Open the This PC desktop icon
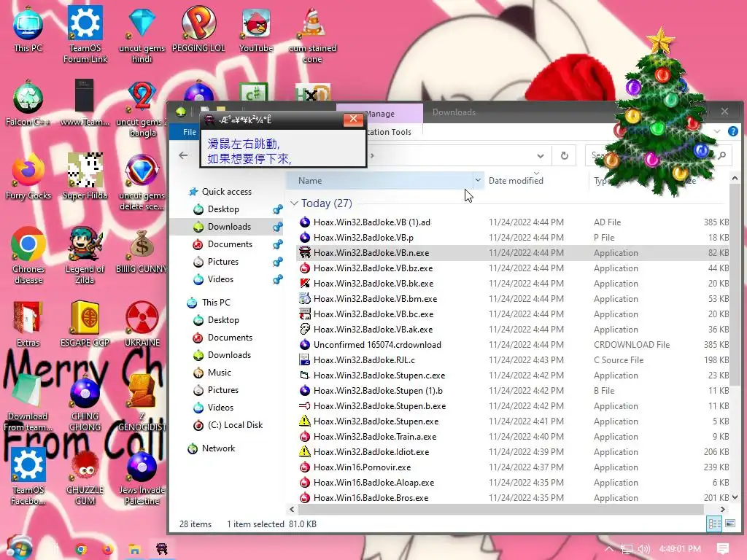Viewport: 747px width, 560px height. pyautogui.click(x=28, y=29)
